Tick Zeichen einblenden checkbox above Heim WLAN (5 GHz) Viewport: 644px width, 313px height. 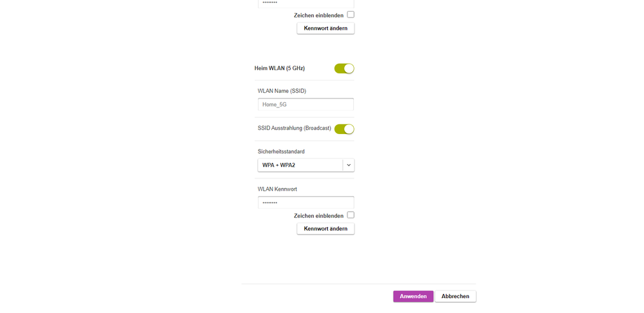coord(351,14)
